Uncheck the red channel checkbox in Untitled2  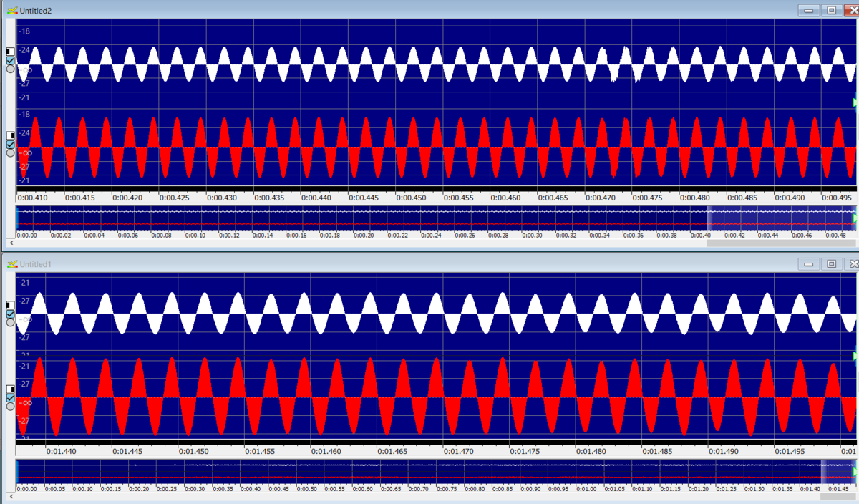[10, 145]
